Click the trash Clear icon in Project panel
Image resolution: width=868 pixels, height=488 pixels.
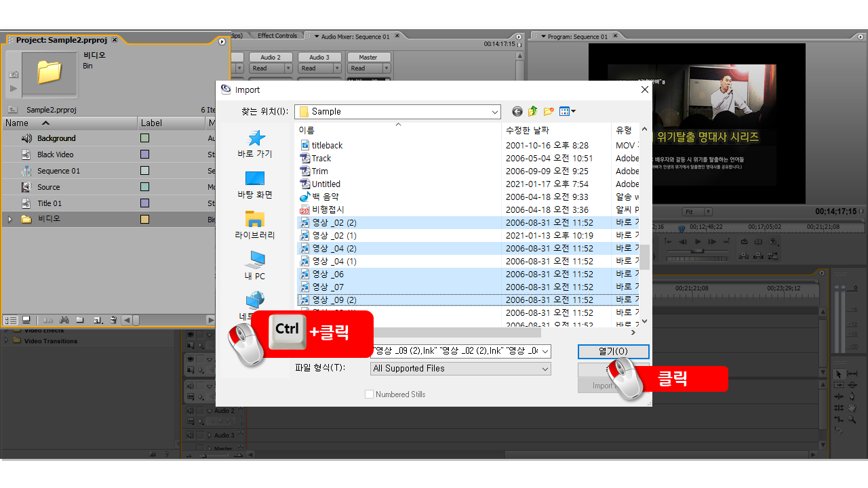113,320
